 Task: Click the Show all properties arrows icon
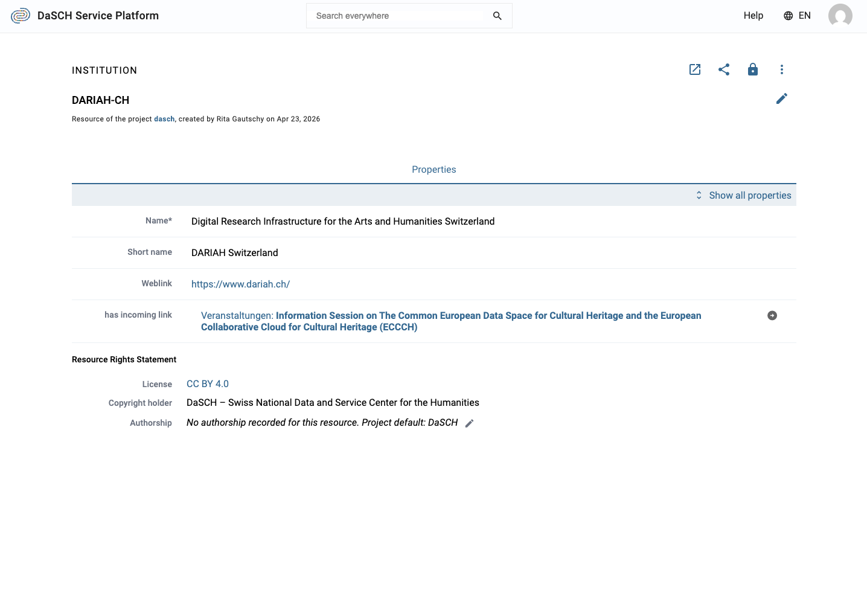(699, 195)
